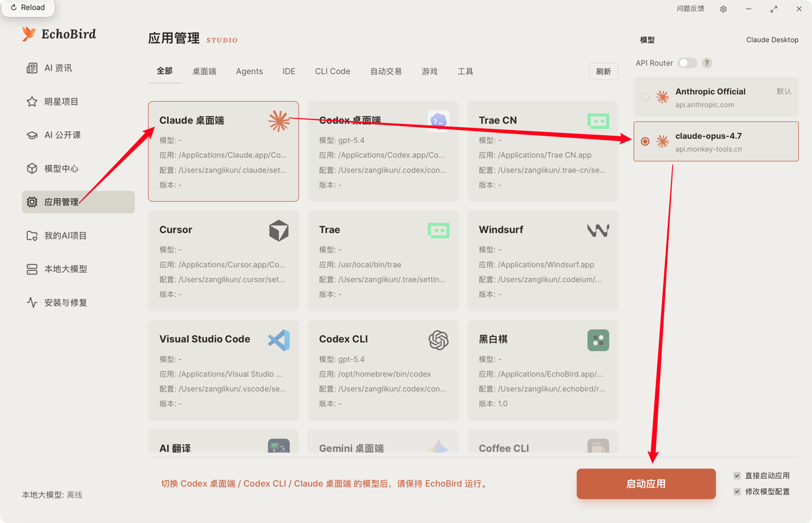Screen dimensions: 812x523
Task: Click the api.anthropic.com endpoint text
Action: [705, 105]
